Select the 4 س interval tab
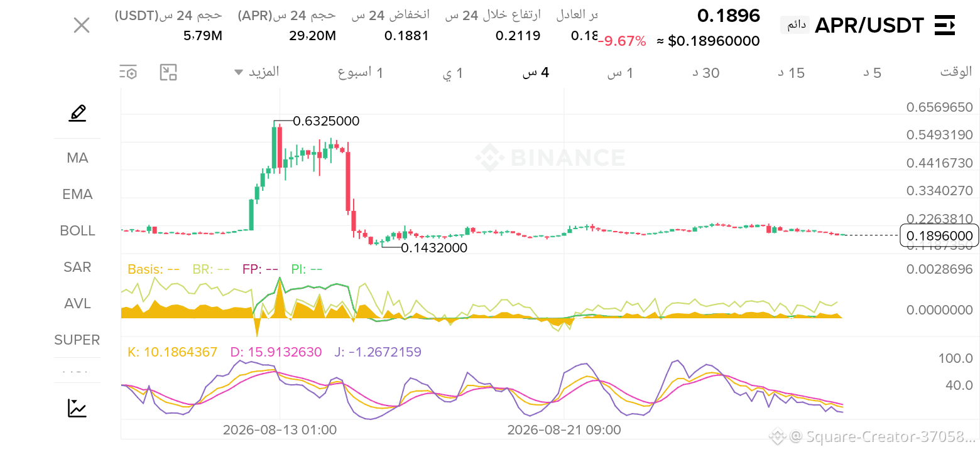Screen dimensions: 980x452 point(536,73)
